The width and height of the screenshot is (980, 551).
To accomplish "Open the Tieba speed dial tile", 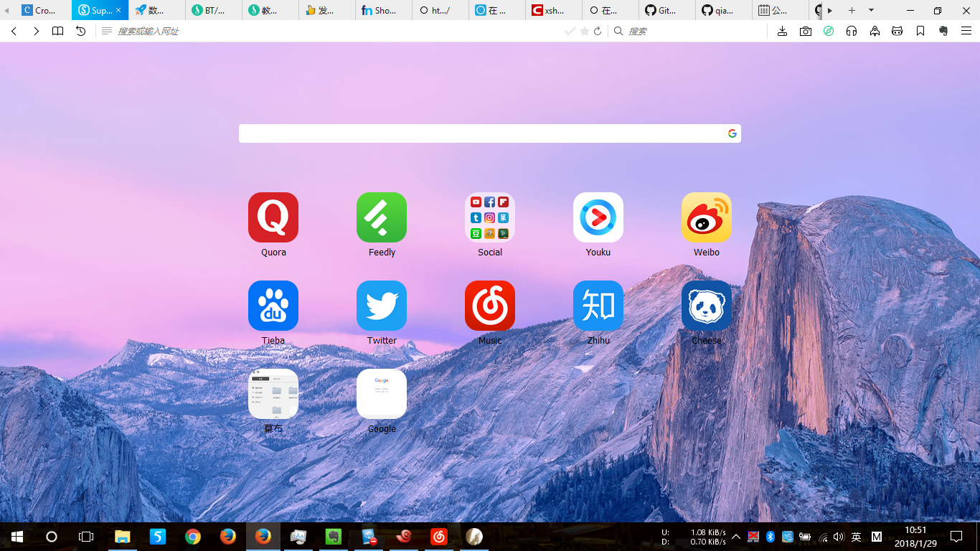I will pyautogui.click(x=273, y=306).
